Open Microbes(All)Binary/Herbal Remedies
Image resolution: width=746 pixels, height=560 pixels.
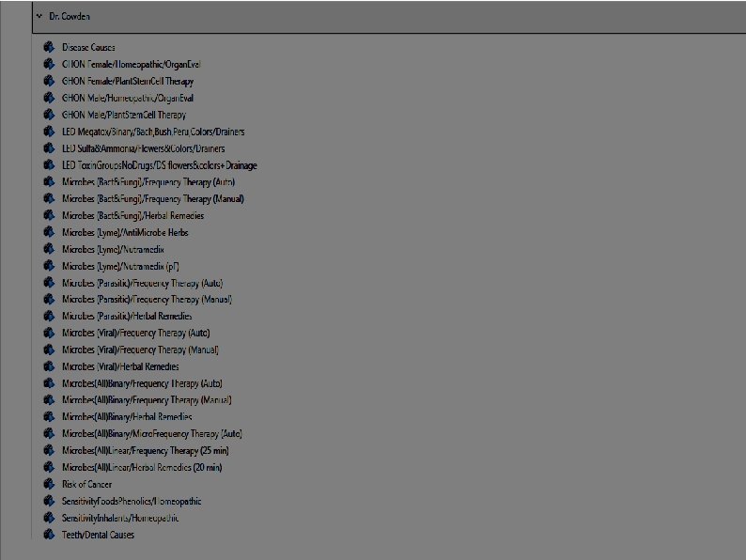point(127,417)
